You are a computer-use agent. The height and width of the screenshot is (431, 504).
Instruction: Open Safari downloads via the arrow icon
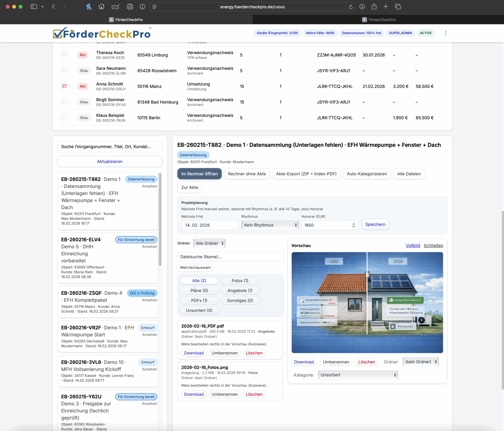pyautogui.click(x=362, y=7)
